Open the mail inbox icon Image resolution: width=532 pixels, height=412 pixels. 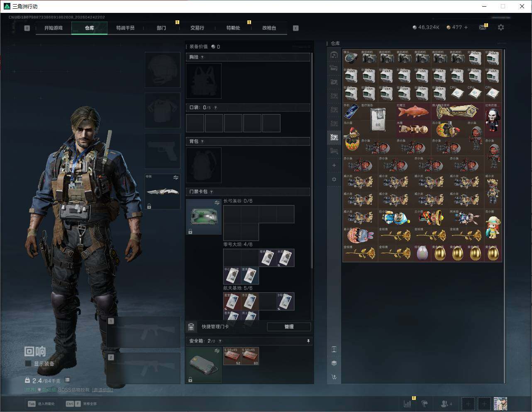click(x=482, y=27)
